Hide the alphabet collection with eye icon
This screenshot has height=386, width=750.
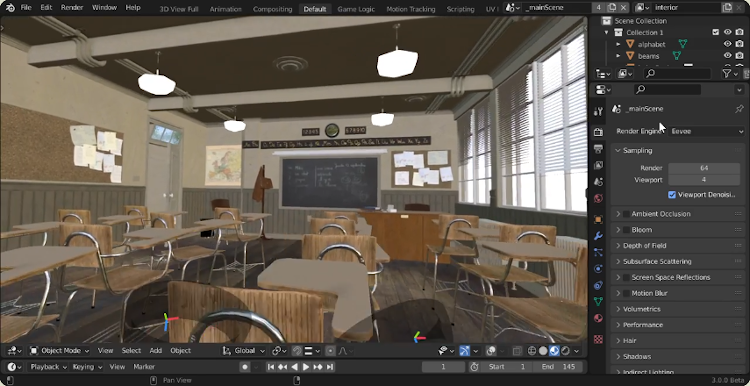tap(728, 44)
